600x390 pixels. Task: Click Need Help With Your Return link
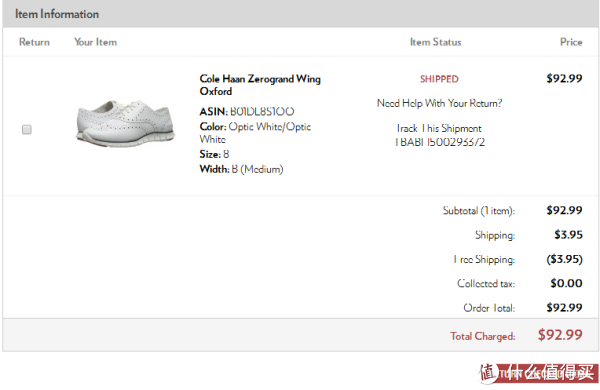click(439, 103)
